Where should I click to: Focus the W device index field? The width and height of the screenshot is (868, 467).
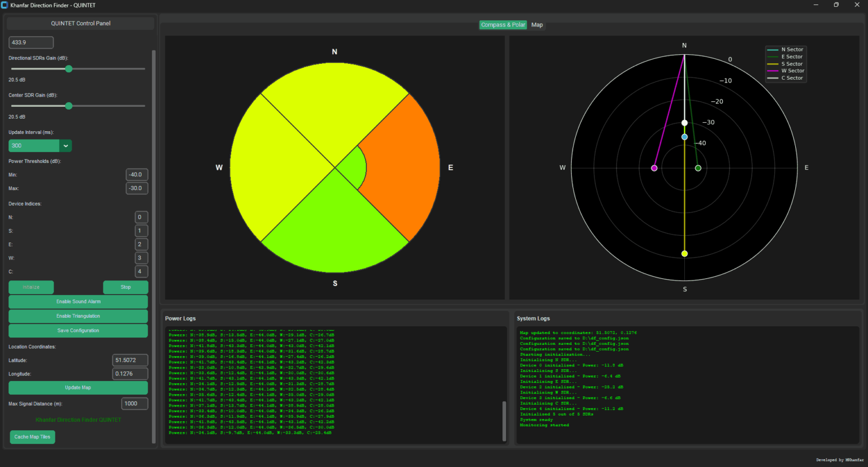tap(141, 258)
